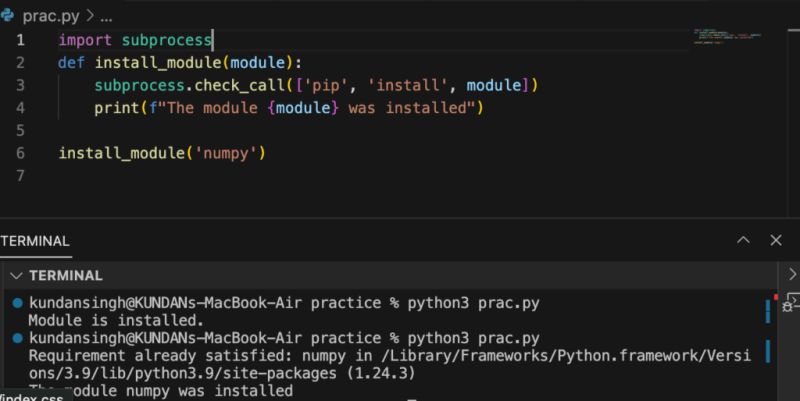
Task: Click the code minimap preview
Action: (x=728, y=36)
